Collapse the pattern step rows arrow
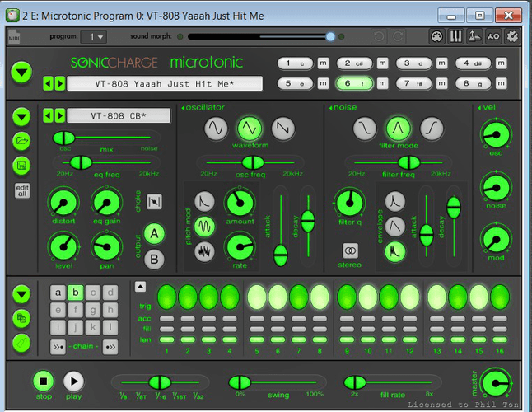The image size is (532, 412). (x=141, y=287)
